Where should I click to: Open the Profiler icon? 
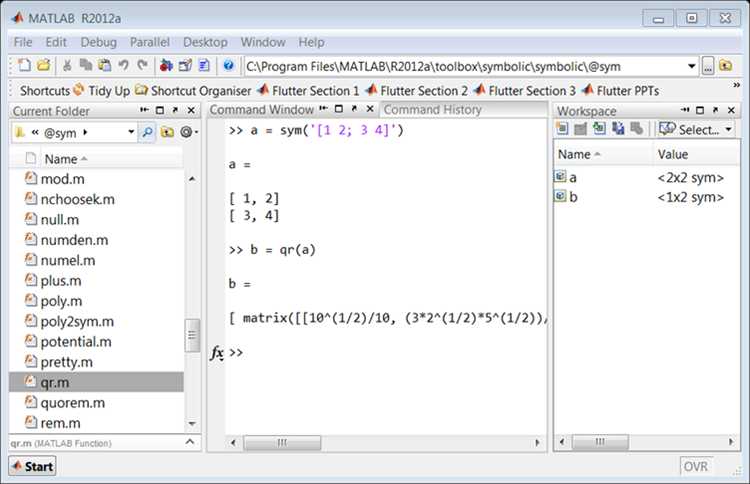pyautogui.click(x=204, y=65)
